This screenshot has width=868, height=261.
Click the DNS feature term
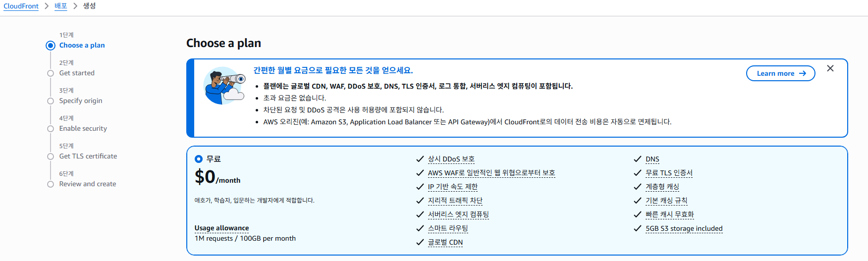point(652,159)
